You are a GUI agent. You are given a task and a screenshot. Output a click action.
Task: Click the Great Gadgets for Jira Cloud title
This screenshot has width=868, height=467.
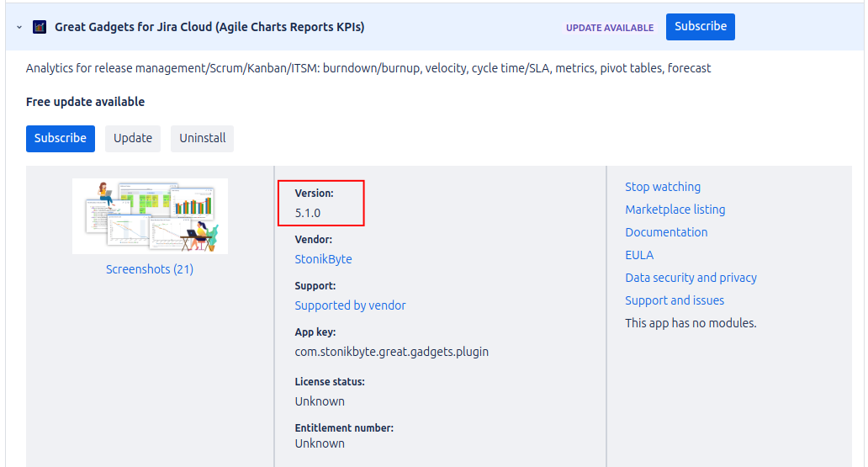coord(209,27)
